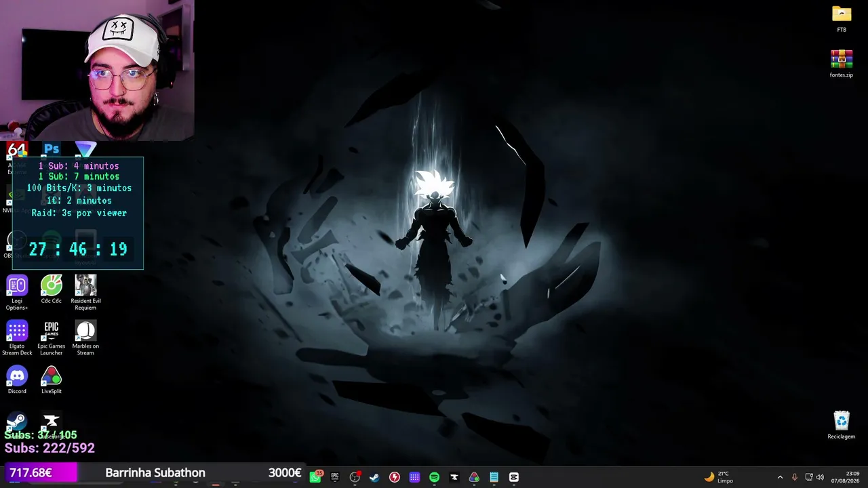Click the microphone icon in system tray
This screenshot has width=868, height=488.
point(794,477)
